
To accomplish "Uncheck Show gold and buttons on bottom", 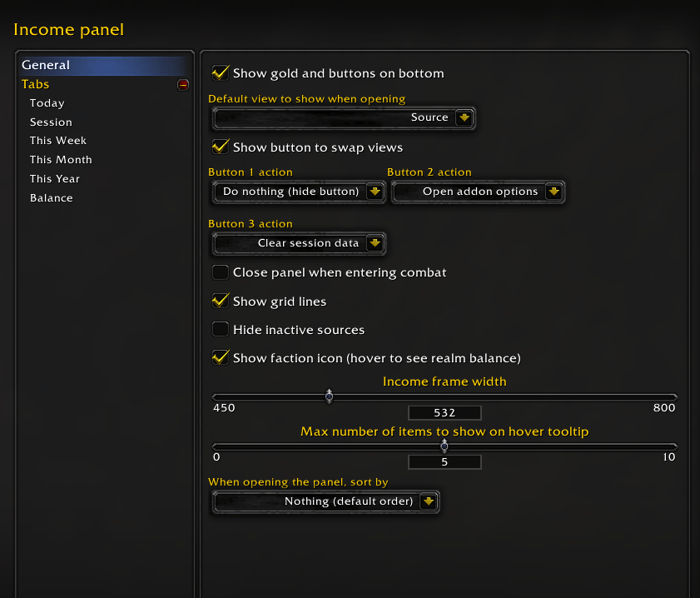I will pyautogui.click(x=220, y=72).
